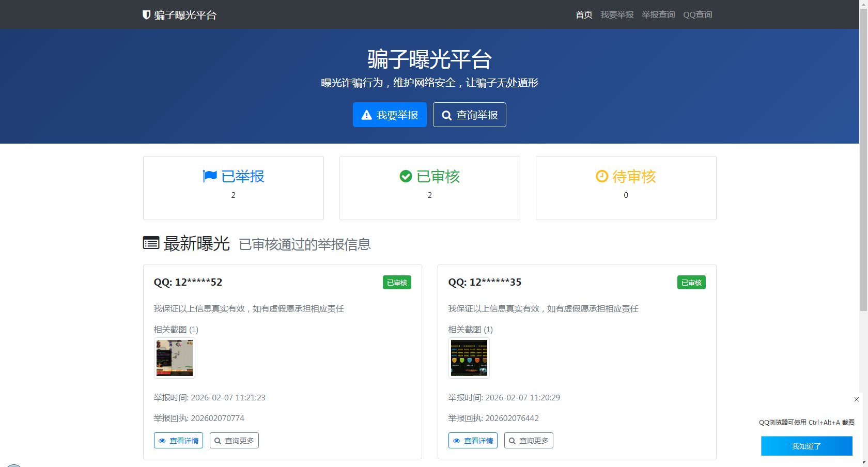Click the list icon beside 最新曝光 heading
Image resolution: width=868 pixels, height=467 pixels.
click(x=151, y=243)
